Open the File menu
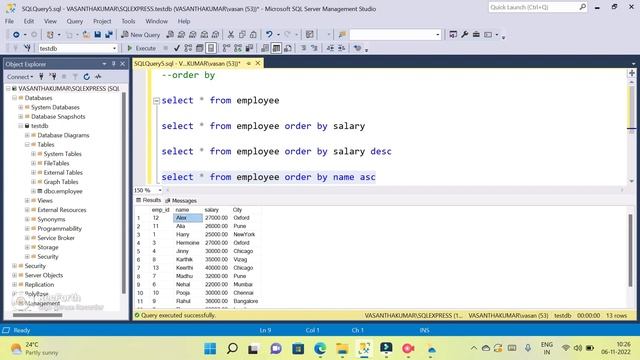 9,21
